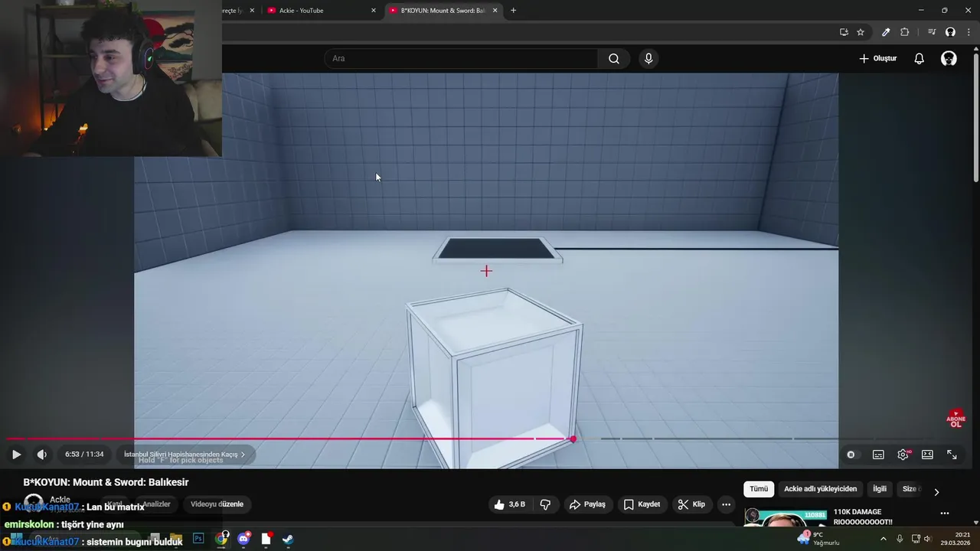This screenshot has height=551, width=980.
Task: Seek using the red progress bar scrubber
Action: coord(573,439)
